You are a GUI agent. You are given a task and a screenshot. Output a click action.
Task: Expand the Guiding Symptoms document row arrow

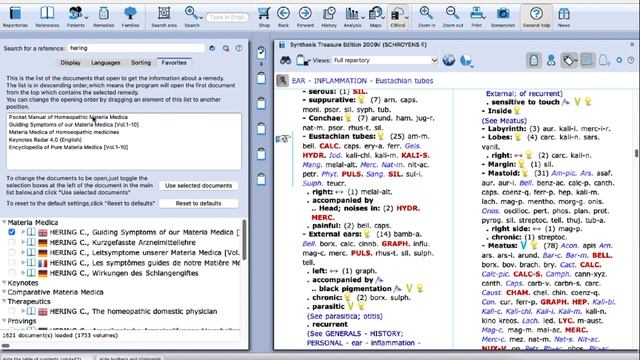coord(23,232)
